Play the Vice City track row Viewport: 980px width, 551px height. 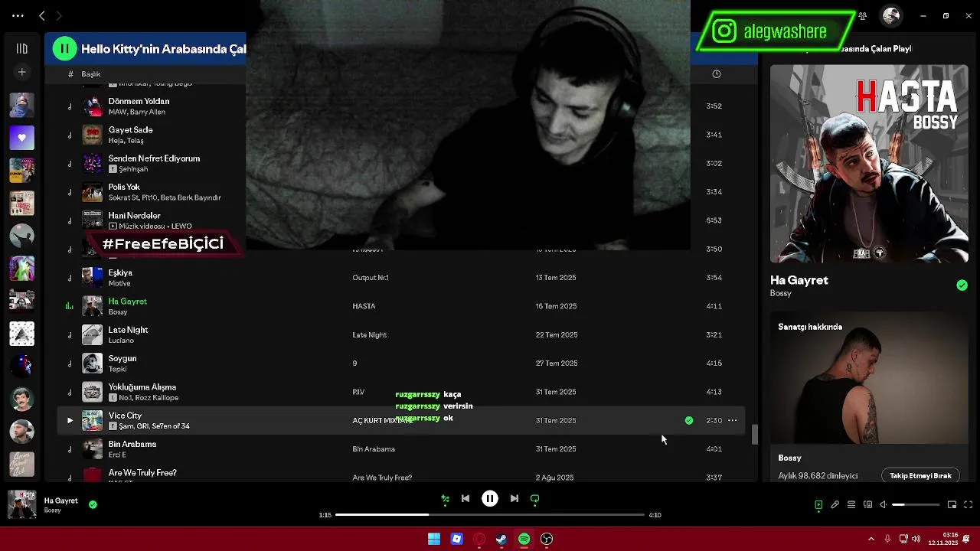(x=70, y=420)
